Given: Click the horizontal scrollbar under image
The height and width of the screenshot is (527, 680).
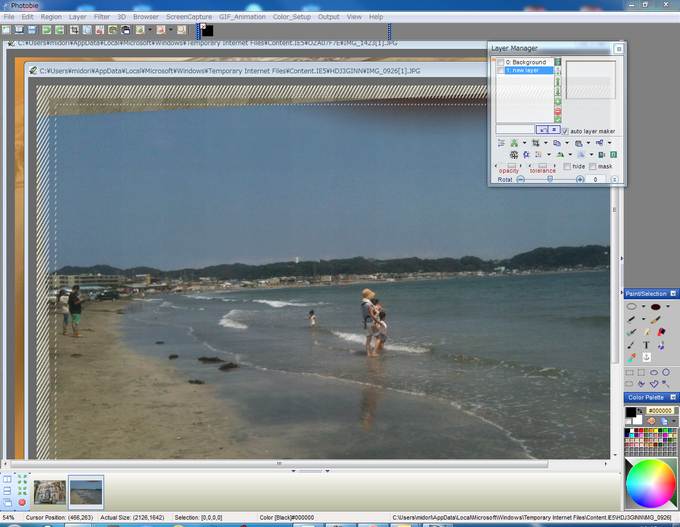Looking at the screenshot, I should [279, 464].
